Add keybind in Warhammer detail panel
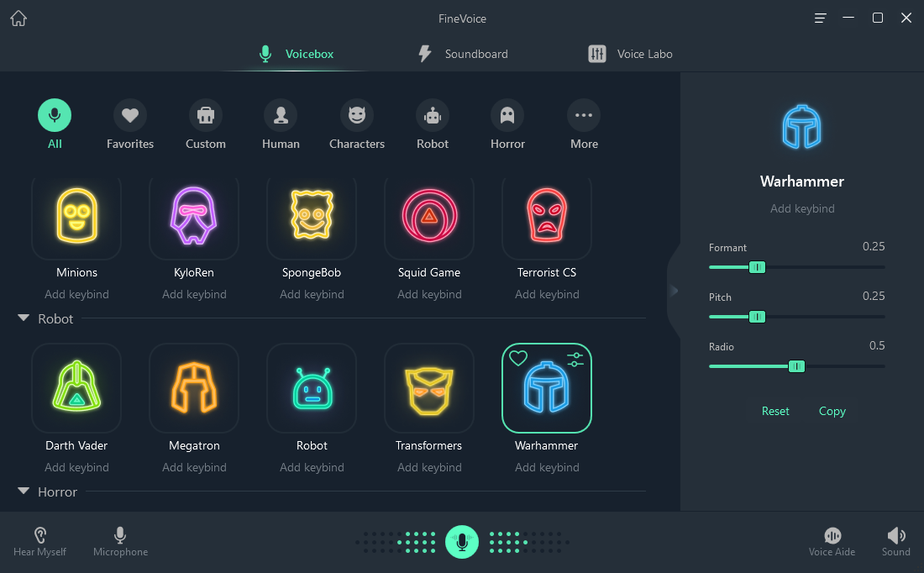This screenshot has width=924, height=573. pyautogui.click(x=802, y=208)
